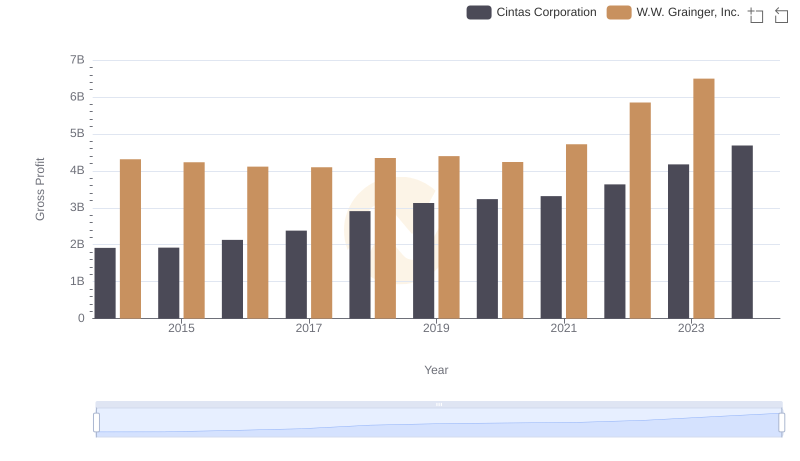Click the 2014 Cintas Corporation bar

[x=105, y=283]
